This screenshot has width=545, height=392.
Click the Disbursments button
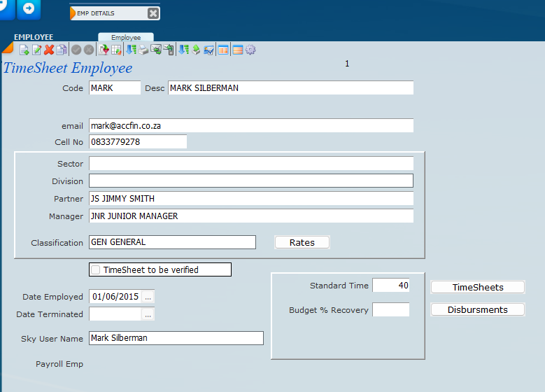tap(477, 309)
